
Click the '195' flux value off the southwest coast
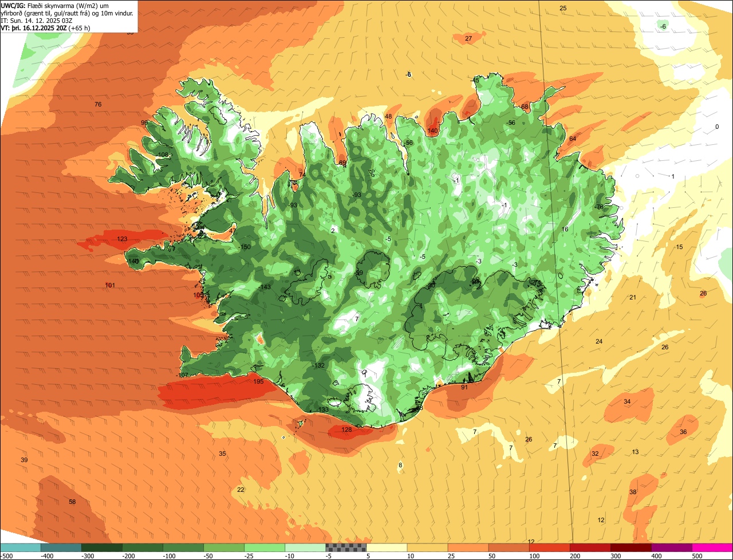click(259, 381)
